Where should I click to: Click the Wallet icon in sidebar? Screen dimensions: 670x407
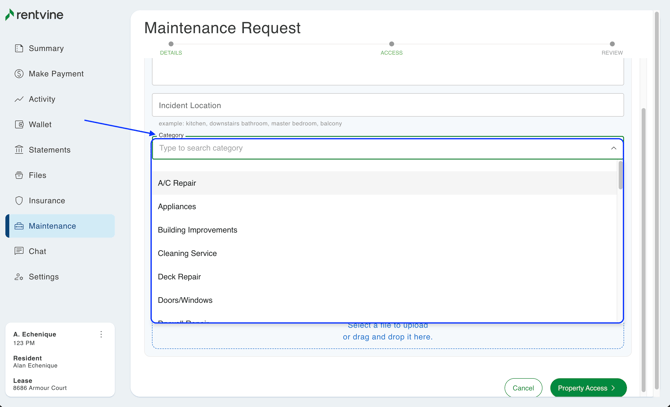point(19,125)
